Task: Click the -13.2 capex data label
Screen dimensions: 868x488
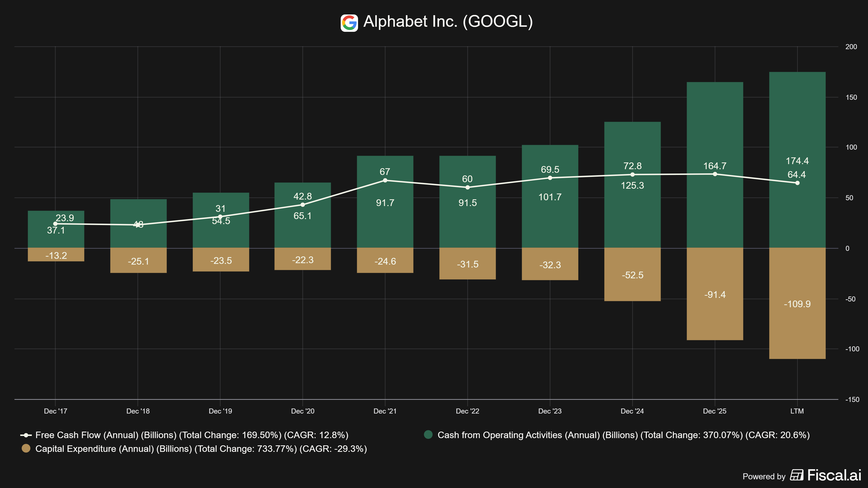Action: pos(56,256)
